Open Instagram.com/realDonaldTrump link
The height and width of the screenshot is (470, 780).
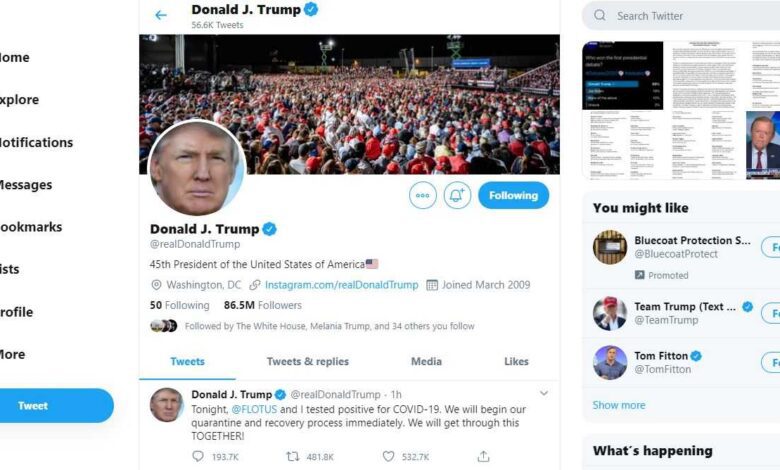pyautogui.click(x=341, y=285)
